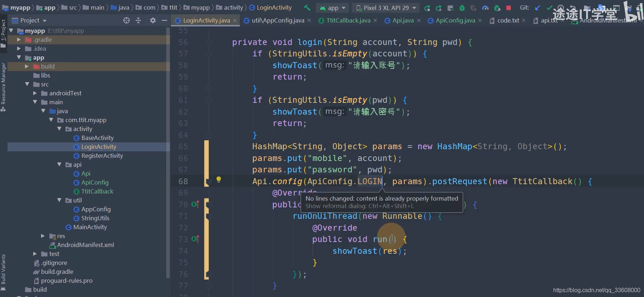Collapse the util package
This screenshot has width=644, height=297.
[x=59, y=200]
